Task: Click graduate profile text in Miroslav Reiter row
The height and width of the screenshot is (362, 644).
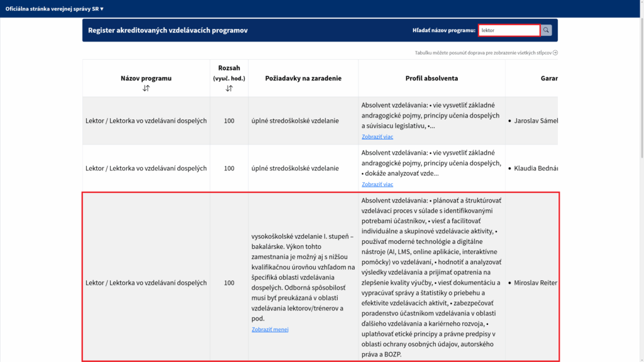Action: click(431, 277)
